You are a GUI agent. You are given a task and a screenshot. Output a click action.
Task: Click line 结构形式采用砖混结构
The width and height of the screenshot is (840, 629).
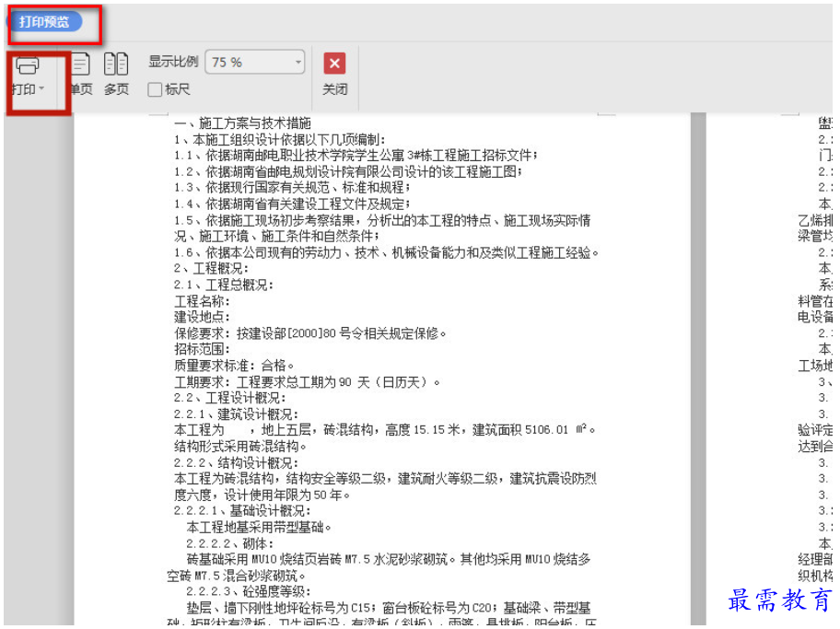pyautogui.click(x=240, y=447)
